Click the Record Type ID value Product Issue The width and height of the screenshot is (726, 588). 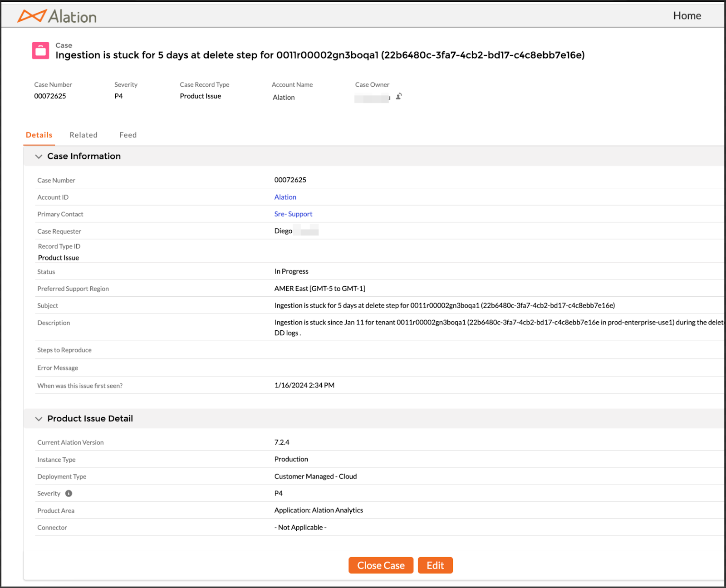click(x=59, y=258)
